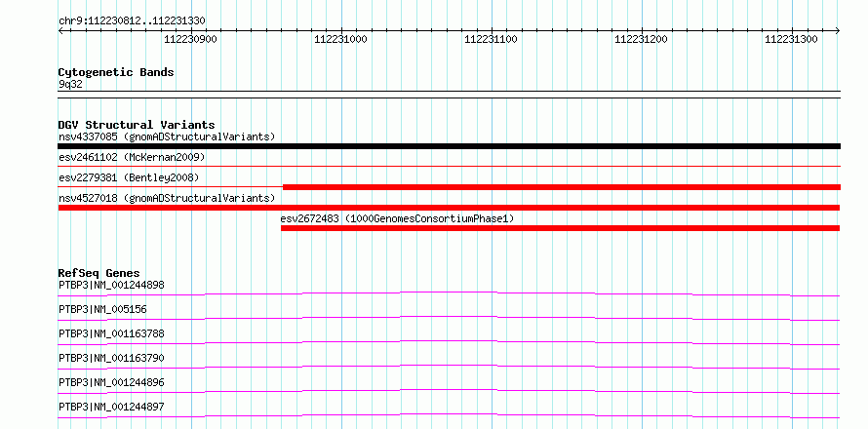Screen dimensions: 868x429
Task: Click the red esv2672483 variant bar
Action: tap(560, 228)
